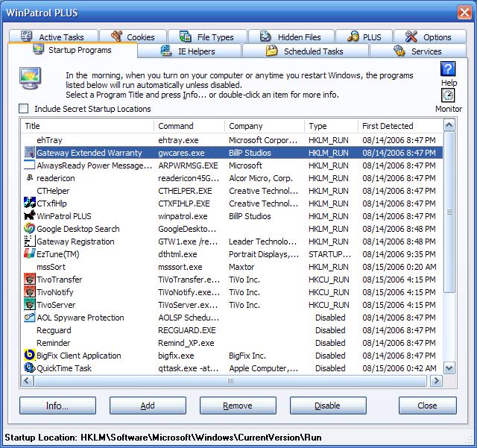477x448 pixels.
Task: Open the Options tab
Action: tap(429, 37)
